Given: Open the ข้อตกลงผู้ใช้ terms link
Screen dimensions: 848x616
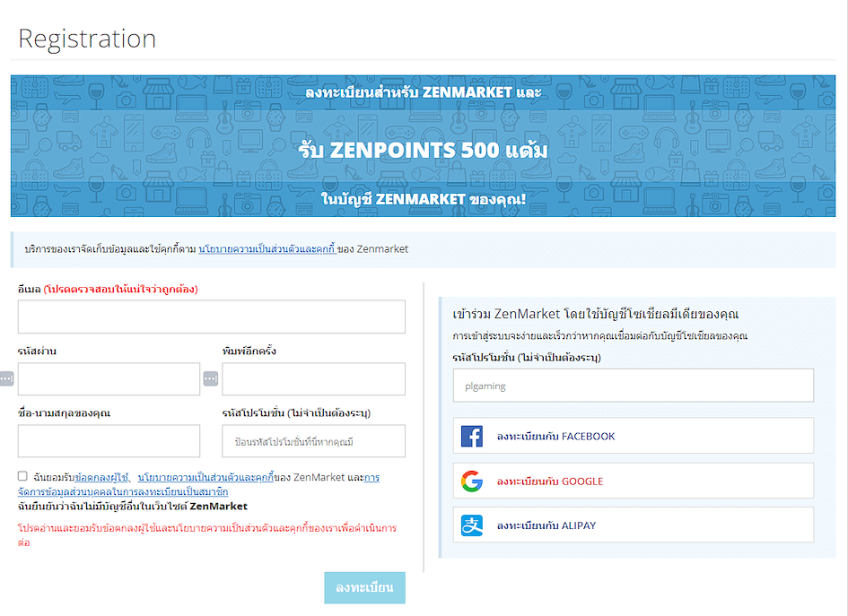Looking at the screenshot, I should coord(101,477).
